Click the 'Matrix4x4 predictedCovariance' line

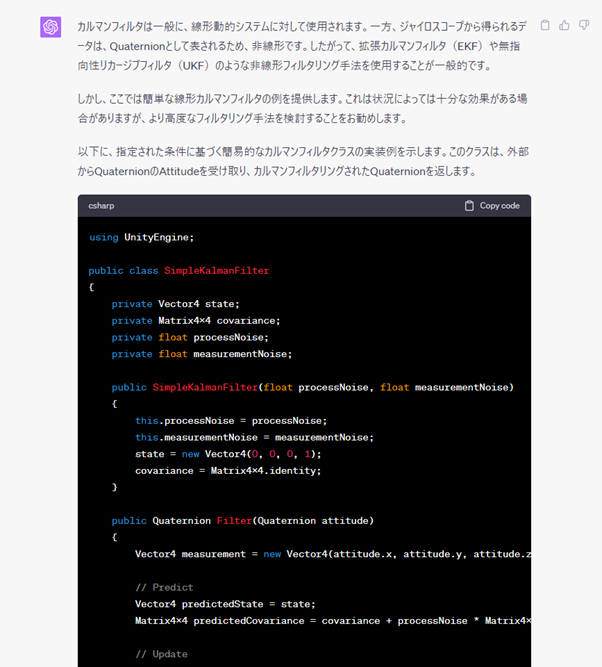(333, 621)
